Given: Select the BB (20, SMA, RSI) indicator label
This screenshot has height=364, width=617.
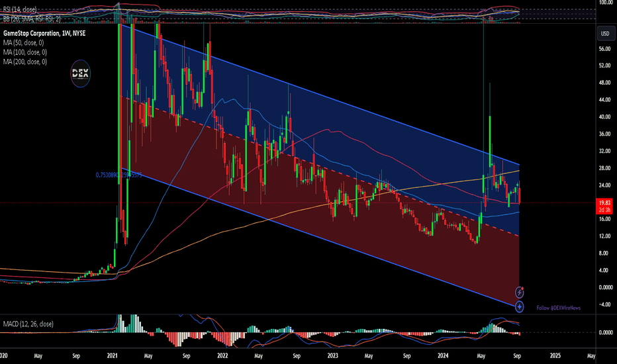Looking at the screenshot, I should tap(32, 19).
